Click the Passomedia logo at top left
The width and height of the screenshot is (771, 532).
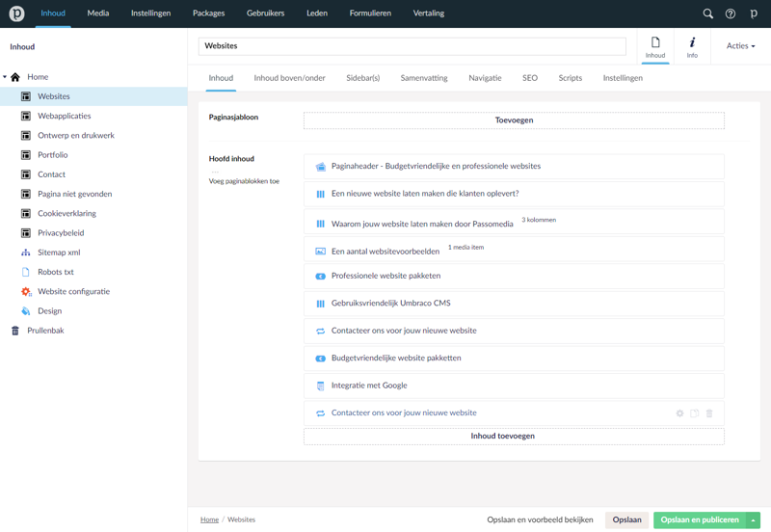click(x=16, y=13)
